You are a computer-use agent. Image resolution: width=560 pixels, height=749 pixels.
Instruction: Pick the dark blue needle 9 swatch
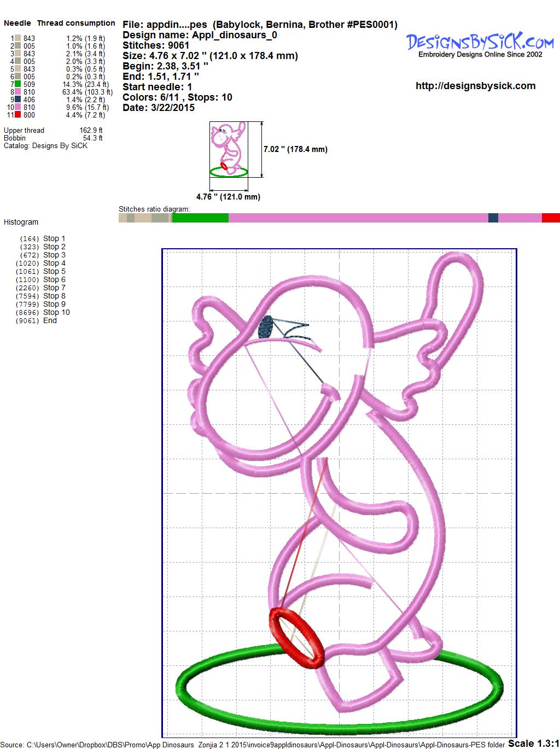click(x=18, y=100)
